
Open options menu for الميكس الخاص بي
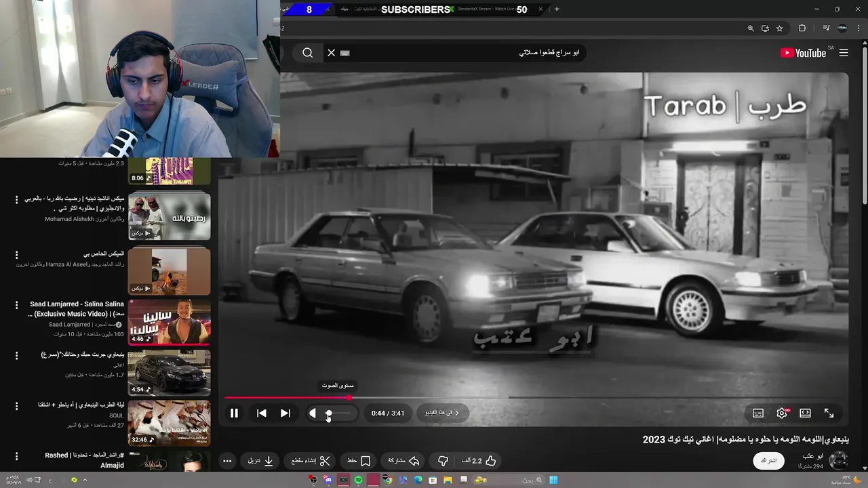tap(17, 255)
